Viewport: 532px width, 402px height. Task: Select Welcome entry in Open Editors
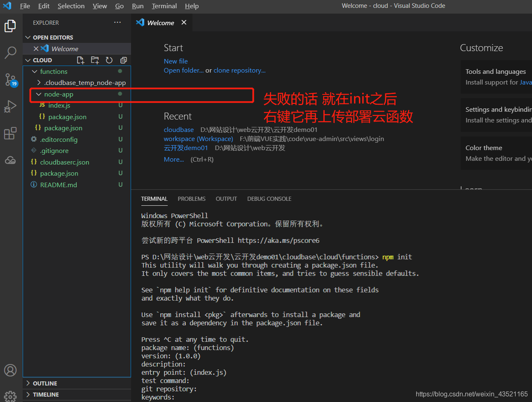click(x=77, y=49)
